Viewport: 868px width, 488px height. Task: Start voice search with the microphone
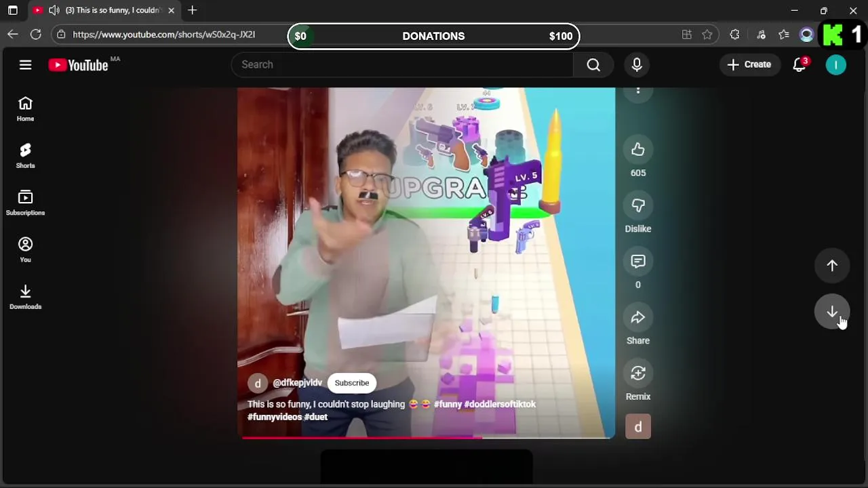tap(637, 64)
